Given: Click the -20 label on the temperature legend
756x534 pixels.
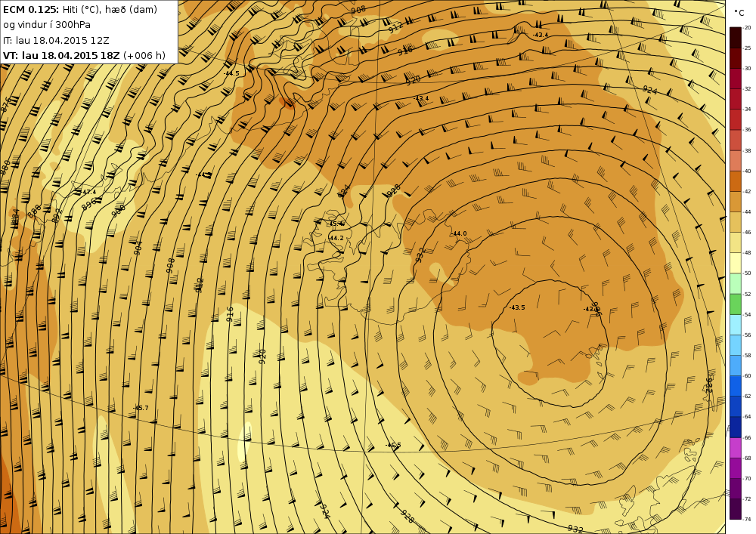Looking at the screenshot, I should (748, 27).
